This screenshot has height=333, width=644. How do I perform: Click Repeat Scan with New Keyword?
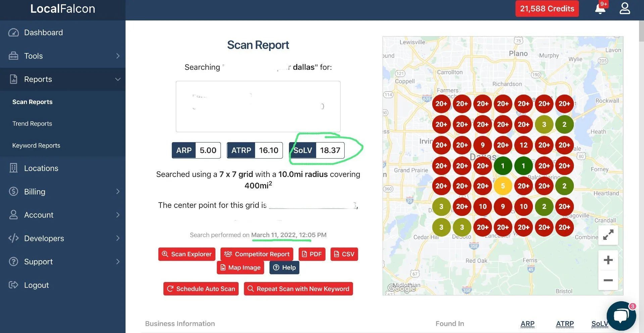pyautogui.click(x=298, y=289)
